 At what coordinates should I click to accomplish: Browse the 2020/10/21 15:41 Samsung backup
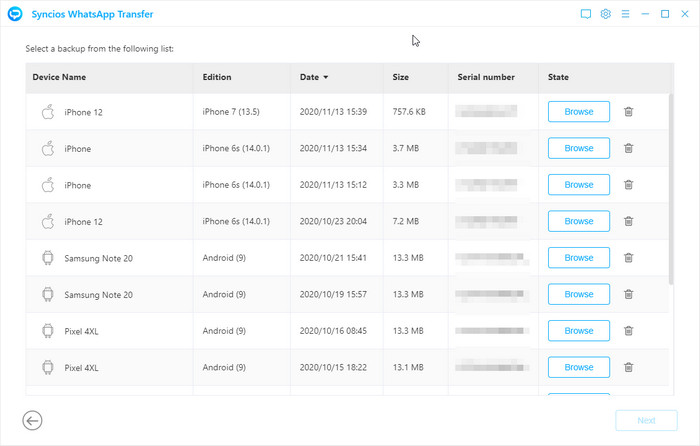[x=579, y=258]
